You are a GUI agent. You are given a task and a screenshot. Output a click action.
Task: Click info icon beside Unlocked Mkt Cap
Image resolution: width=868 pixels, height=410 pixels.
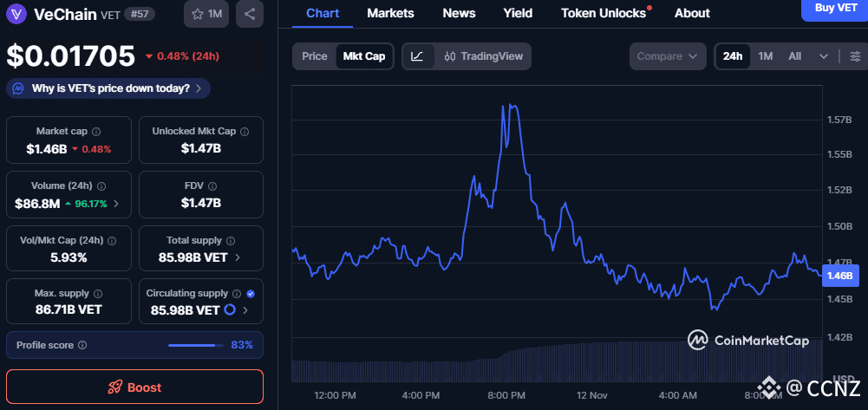click(x=245, y=132)
